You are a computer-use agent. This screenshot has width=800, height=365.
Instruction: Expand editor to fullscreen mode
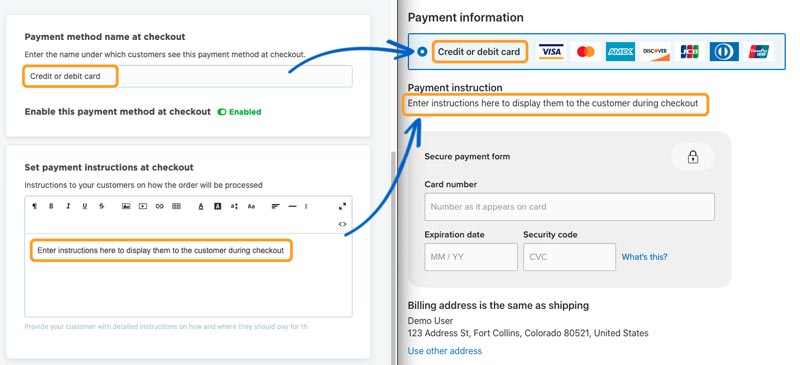[342, 206]
